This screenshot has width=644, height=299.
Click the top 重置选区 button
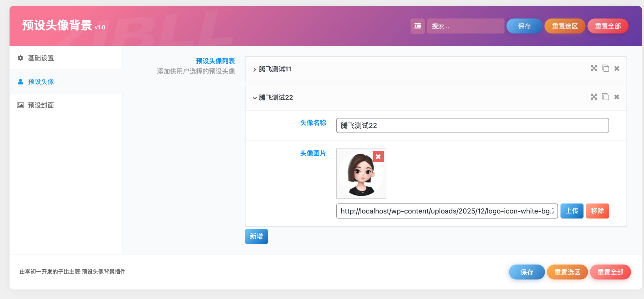(565, 26)
